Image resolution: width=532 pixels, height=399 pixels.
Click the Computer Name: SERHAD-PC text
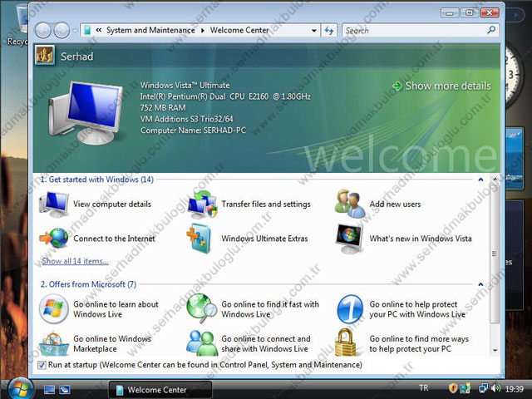[x=193, y=131]
